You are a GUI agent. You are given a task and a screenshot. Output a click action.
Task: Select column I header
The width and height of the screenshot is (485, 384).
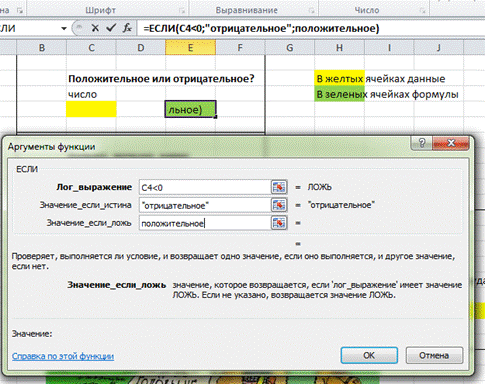pos(389,48)
